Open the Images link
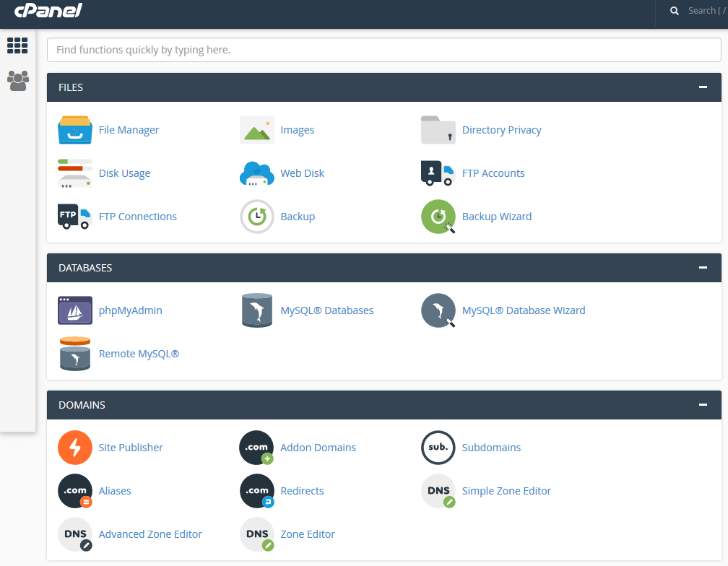This screenshot has width=728, height=566. tap(297, 130)
